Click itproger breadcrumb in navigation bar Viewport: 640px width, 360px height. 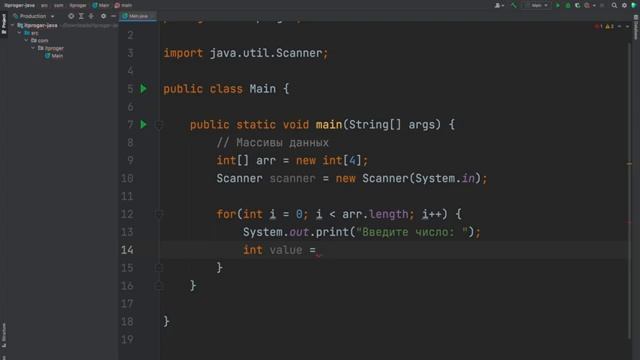tap(78, 5)
